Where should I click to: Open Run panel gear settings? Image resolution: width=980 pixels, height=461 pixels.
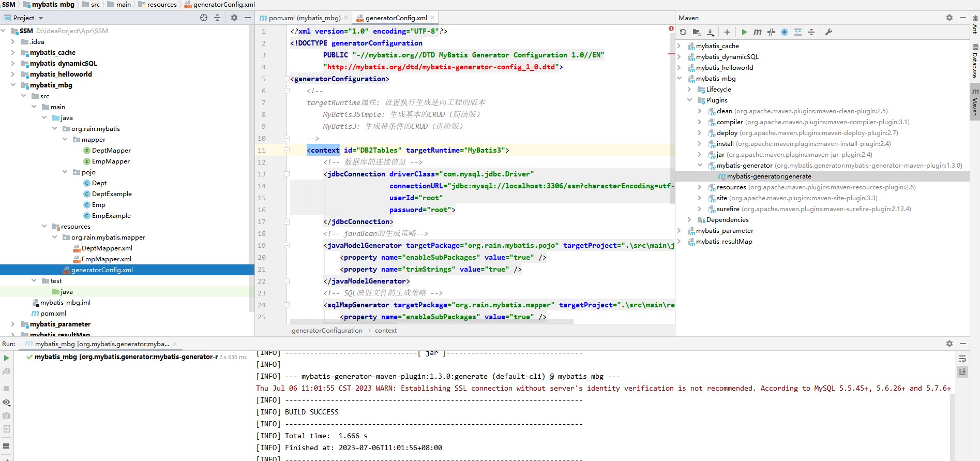[x=949, y=344]
